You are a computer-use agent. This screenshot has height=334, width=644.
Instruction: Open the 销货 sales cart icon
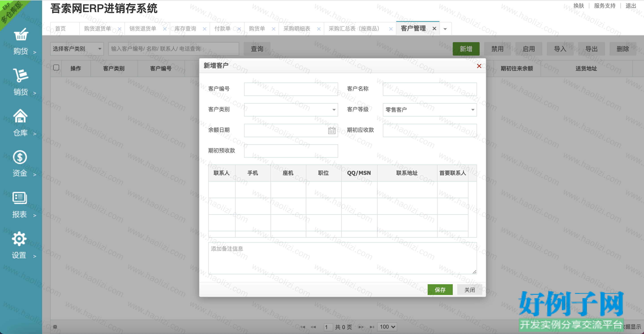[x=21, y=75]
